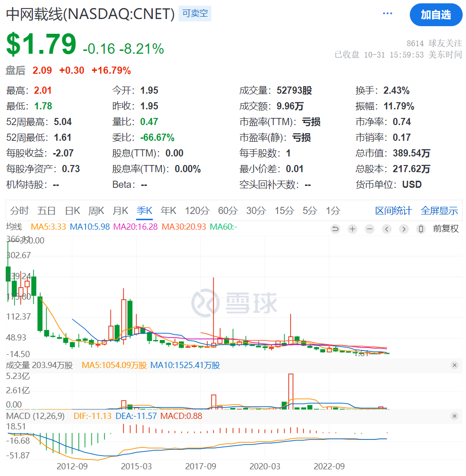466x476 pixels.
Task: Click the 均线 moving average label
Action: tap(14, 227)
